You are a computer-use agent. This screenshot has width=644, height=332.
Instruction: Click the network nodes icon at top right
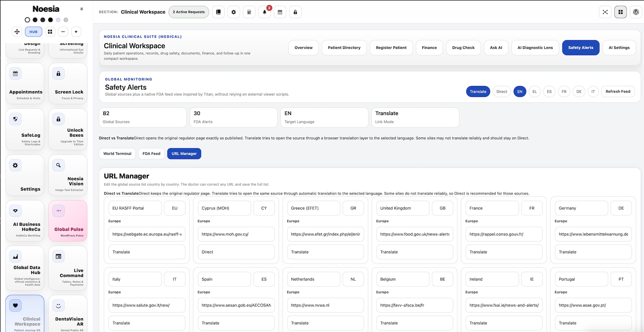[605, 12]
